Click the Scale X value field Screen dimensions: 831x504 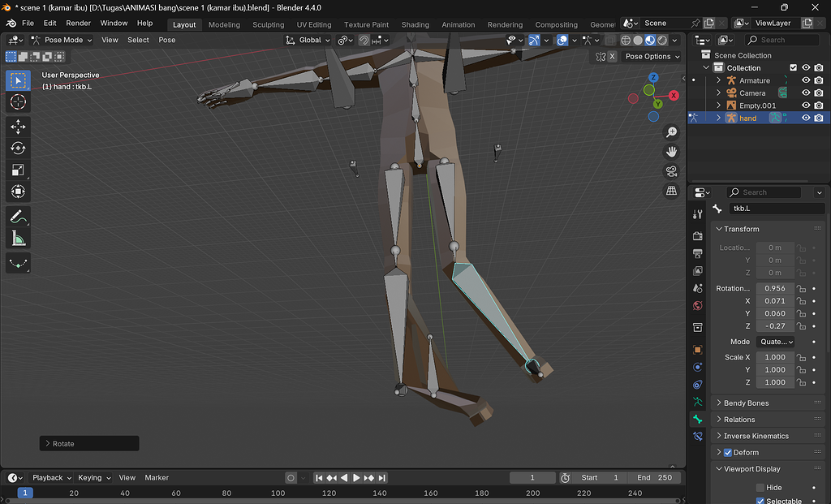775,357
